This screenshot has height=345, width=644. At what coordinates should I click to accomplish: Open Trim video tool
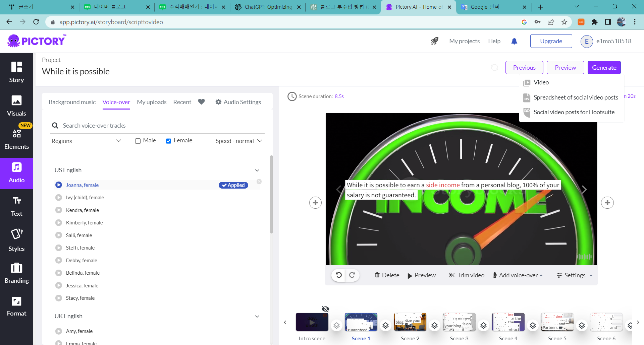coord(467,275)
